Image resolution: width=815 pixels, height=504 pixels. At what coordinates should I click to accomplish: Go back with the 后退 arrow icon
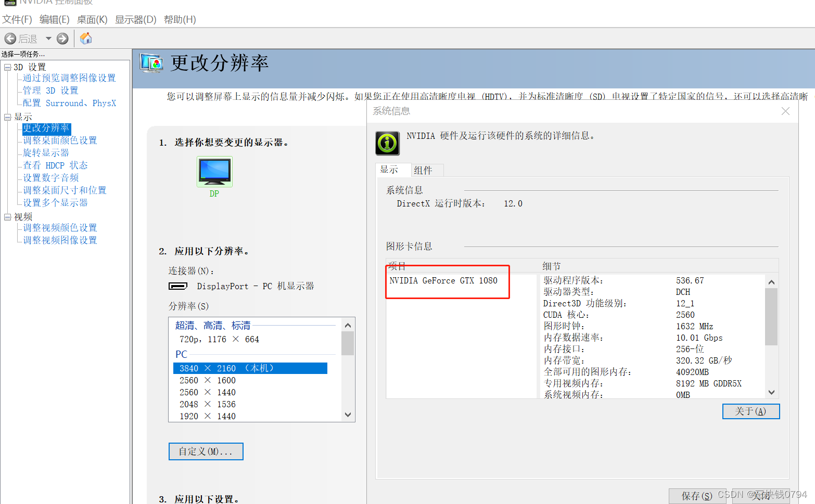pyautogui.click(x=10, y=38)
